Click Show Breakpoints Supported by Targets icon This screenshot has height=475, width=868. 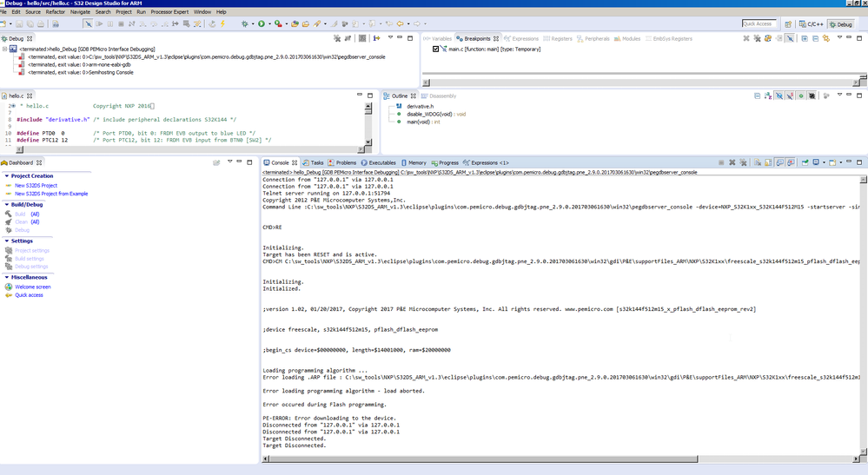[x=768, y=38]
